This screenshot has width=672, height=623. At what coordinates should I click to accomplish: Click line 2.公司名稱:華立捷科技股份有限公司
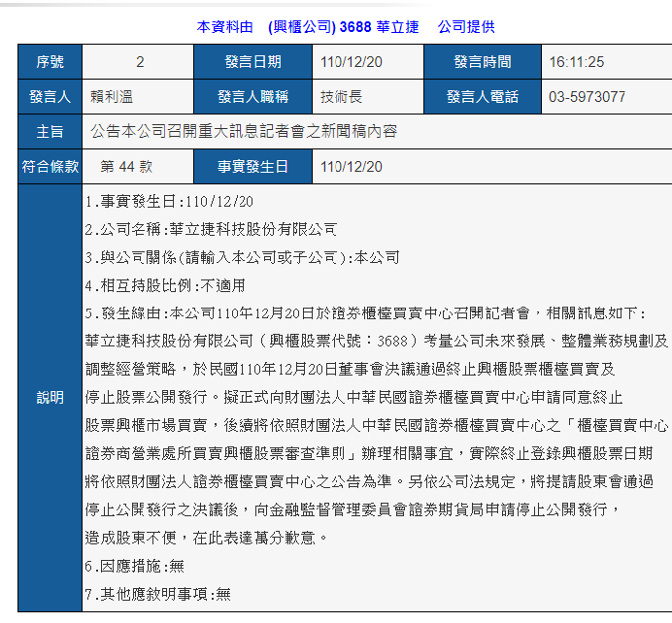click(211, 230)
